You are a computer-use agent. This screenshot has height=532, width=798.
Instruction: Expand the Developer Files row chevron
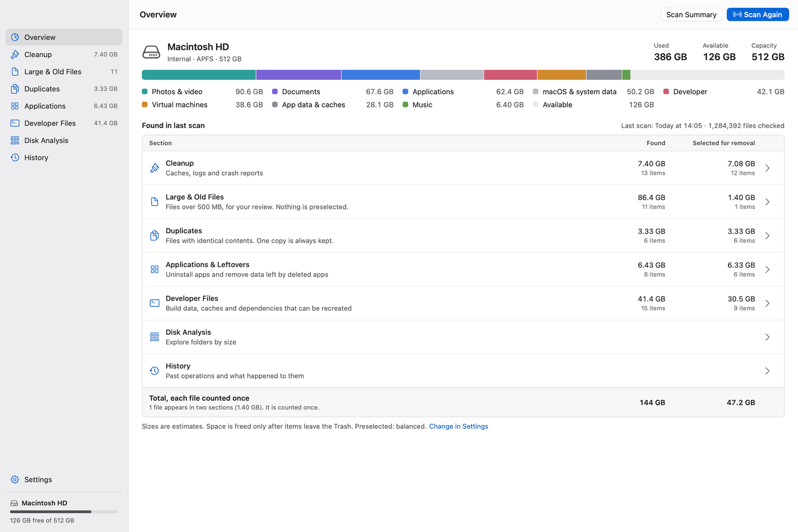[x=768, y=303]
